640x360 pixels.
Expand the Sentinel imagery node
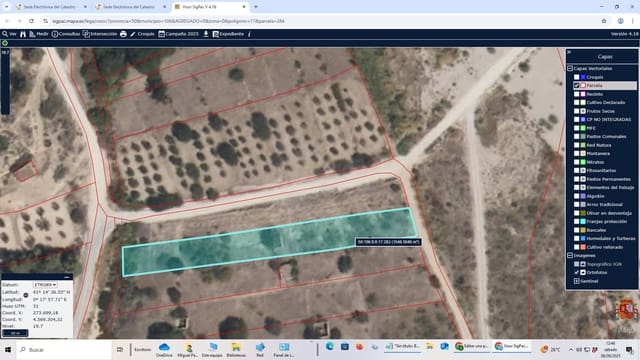click(576, 281)
